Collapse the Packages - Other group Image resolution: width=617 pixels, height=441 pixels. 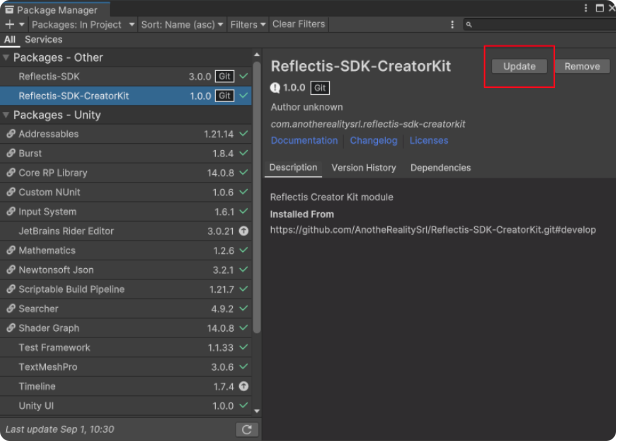coord(6,57)
